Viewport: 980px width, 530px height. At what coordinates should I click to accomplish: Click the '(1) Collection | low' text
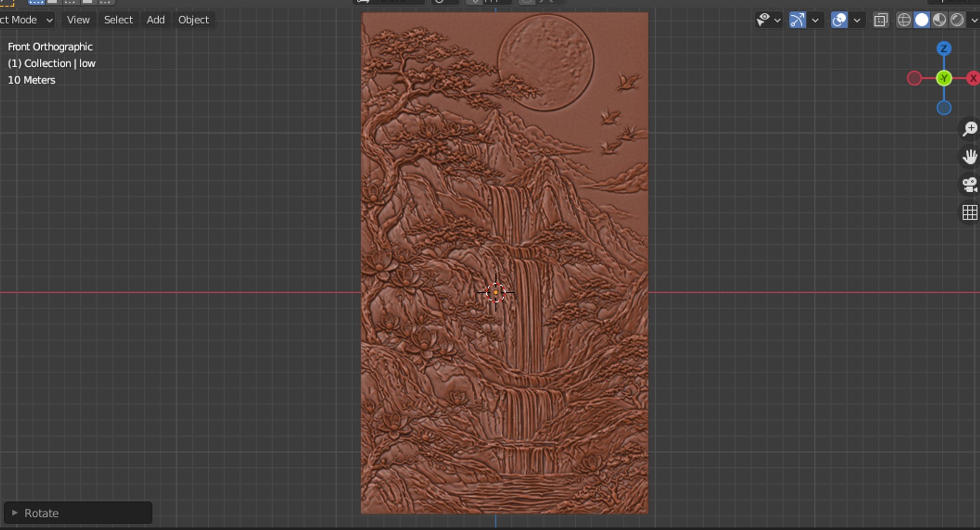[52, 63]
